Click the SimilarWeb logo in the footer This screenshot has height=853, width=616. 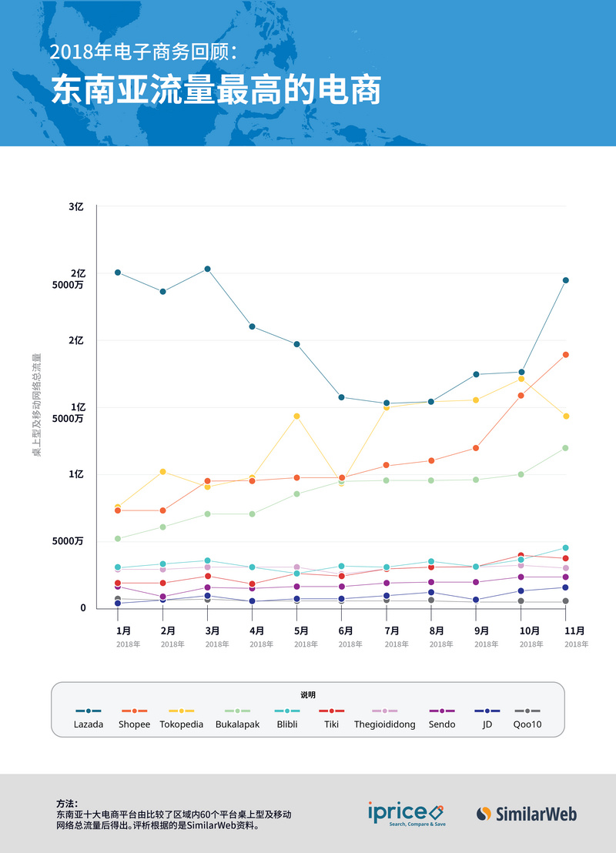tap(526, 814)
